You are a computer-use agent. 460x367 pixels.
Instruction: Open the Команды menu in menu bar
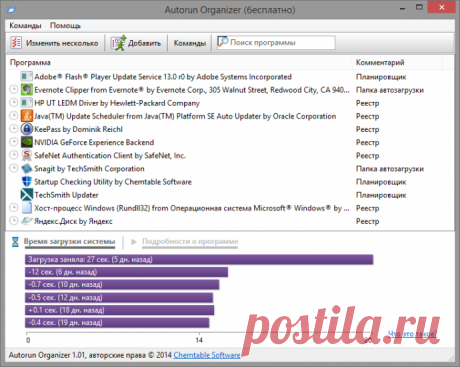(x=25, y=26)
